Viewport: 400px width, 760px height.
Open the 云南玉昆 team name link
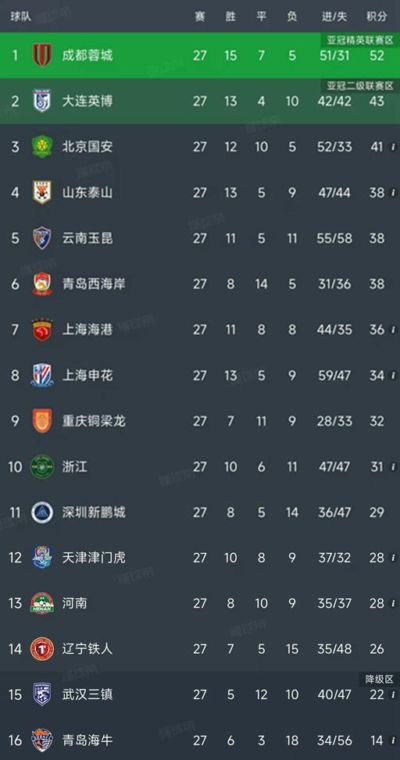[x=87, y=238]
